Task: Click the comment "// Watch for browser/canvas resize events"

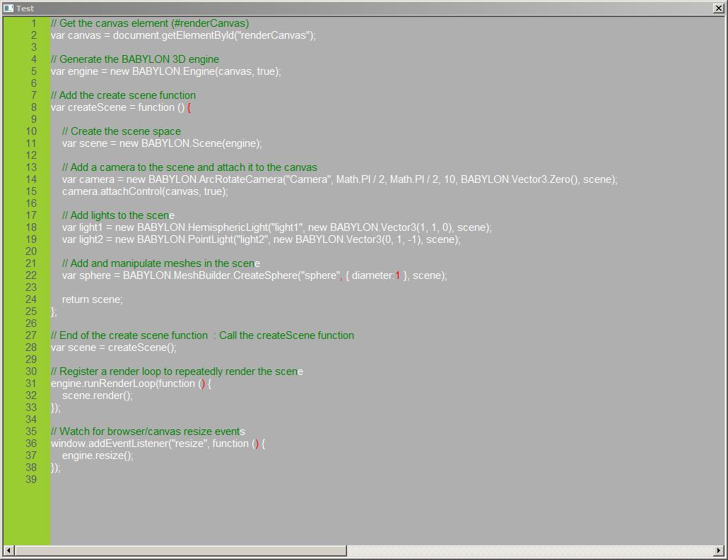Action: 148,431
